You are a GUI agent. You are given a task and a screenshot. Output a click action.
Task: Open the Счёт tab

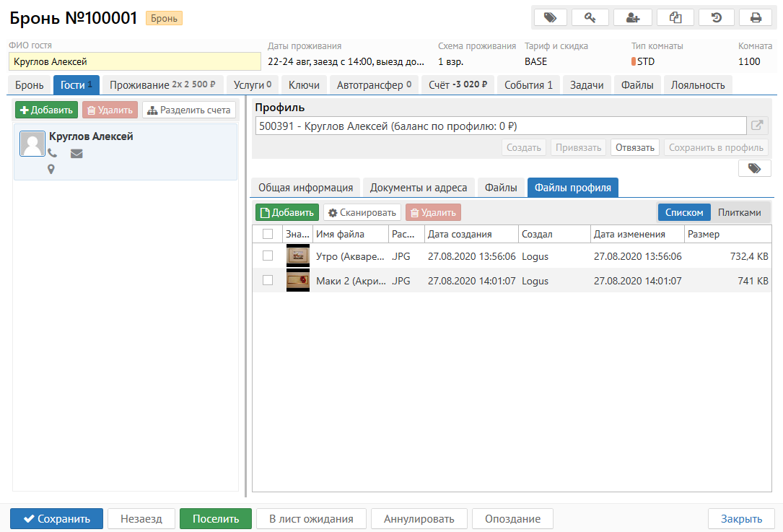[458, 85]
